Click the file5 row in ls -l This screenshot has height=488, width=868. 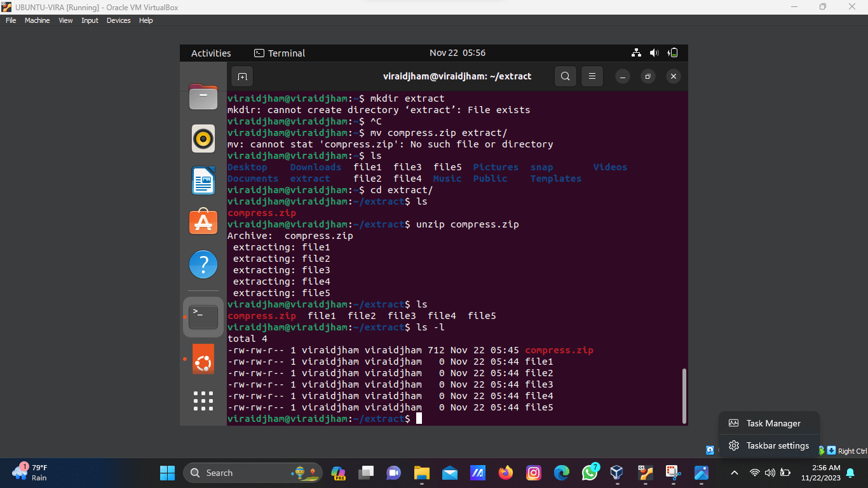(390, 407)
